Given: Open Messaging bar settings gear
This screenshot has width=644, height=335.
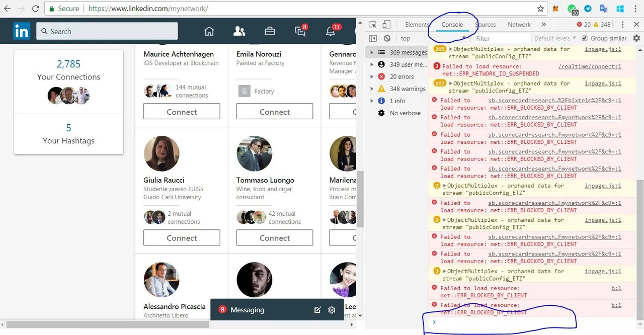Looking at the screenshot, I should click(332, 310).
